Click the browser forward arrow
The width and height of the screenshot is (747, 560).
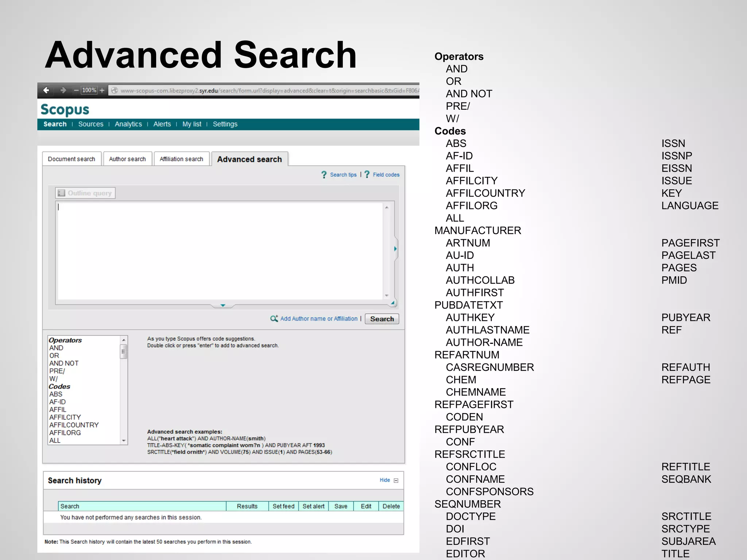[63, 90]
